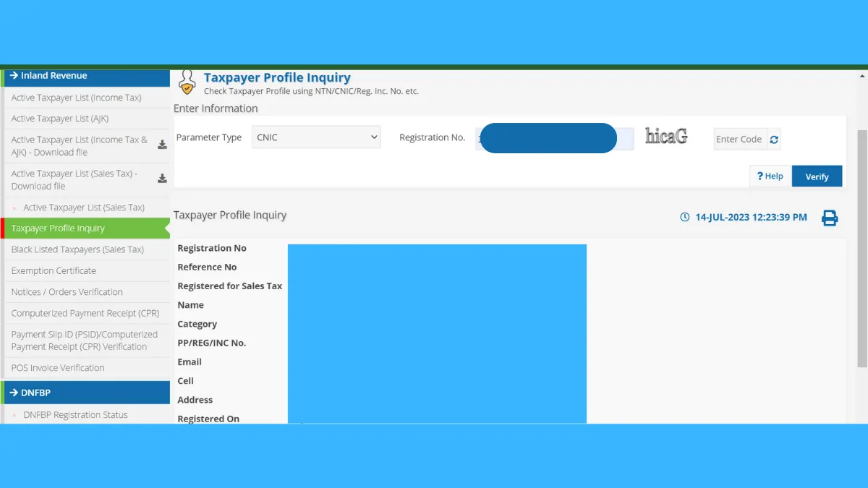Open Active Taxpayer List (Income Tax)
The image size is (868, 488).
tap(76, 98)
